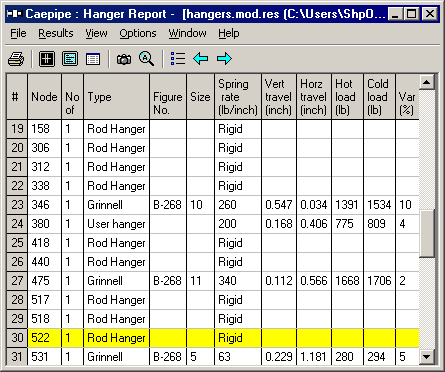The image size is (445, 372).
Task: Click the Print icon in toolbar
Action: [x=16, y=59]
